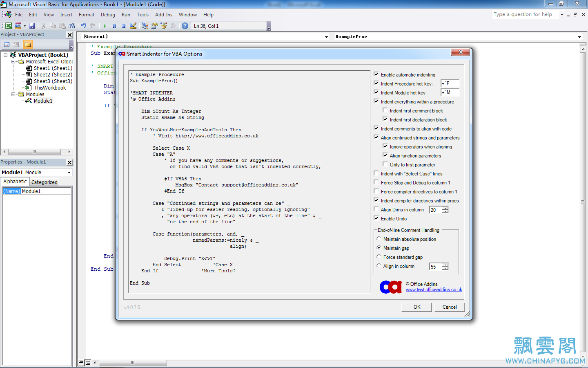Open the Format menu
Screen dimensions: 588x368
[x=87, y=15]
